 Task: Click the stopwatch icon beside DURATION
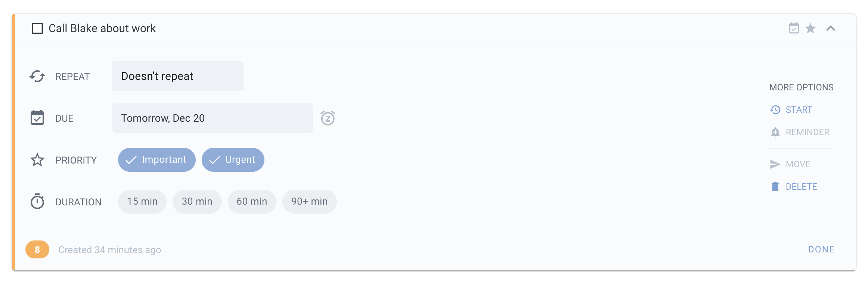tap(37, 201)
